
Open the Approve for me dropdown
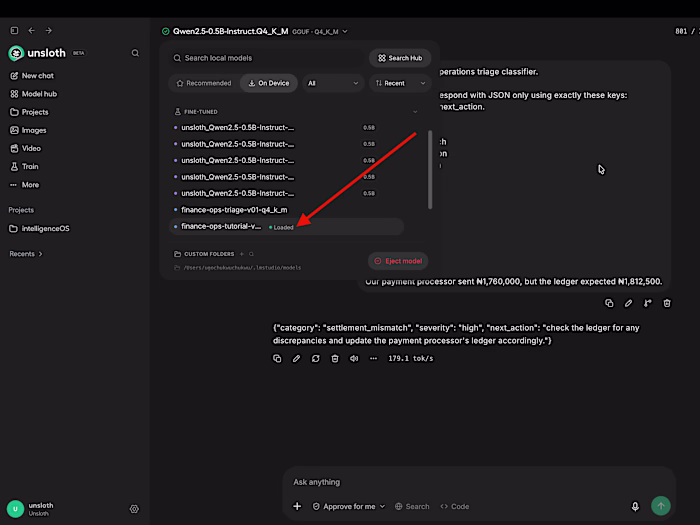coord(349,507)
